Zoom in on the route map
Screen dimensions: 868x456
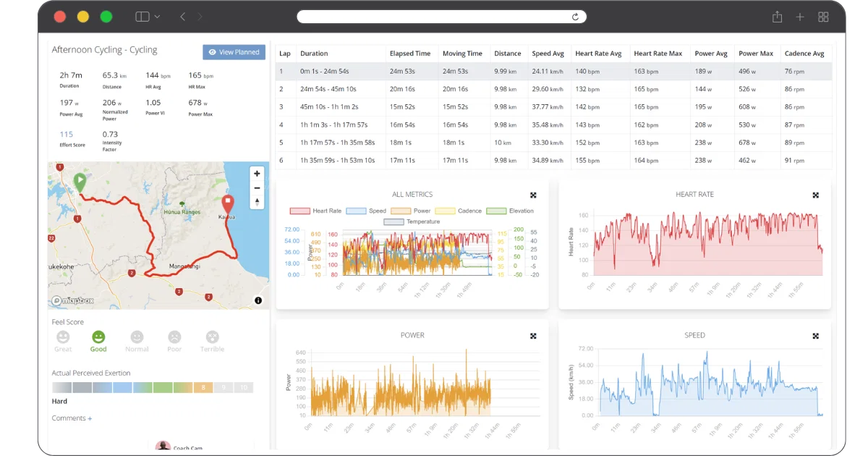point(257,174)
